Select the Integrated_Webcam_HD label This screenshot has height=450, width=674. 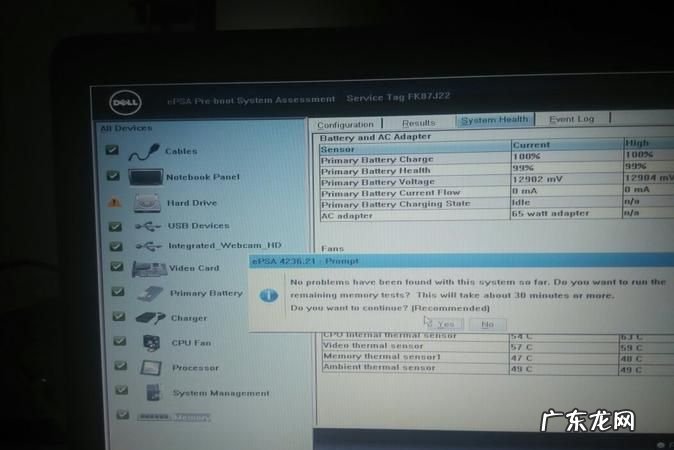click(225, 245)
